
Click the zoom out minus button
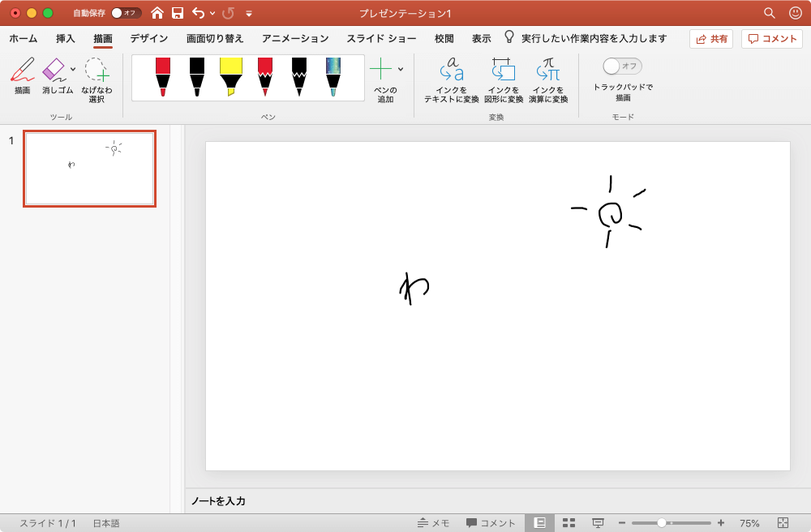pyautogui.click(x=622, y=523)
